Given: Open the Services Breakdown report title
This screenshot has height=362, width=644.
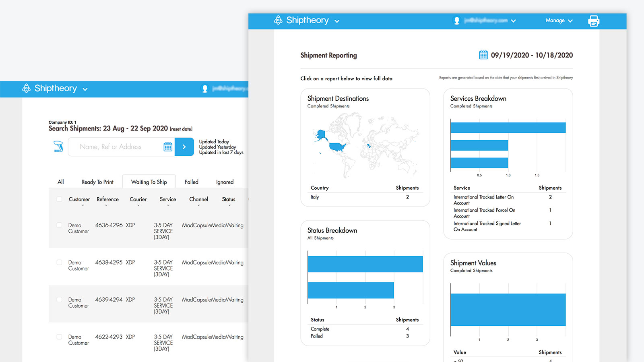Looking at the screenshot, I should 478,98.
